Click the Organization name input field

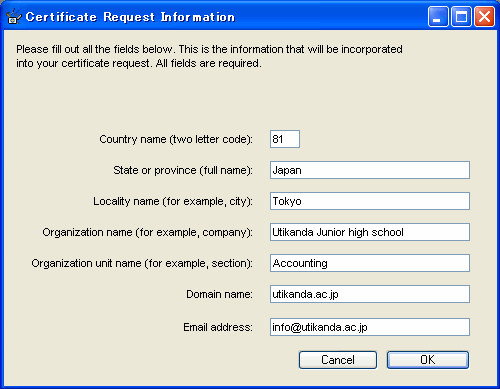point(370,232)
